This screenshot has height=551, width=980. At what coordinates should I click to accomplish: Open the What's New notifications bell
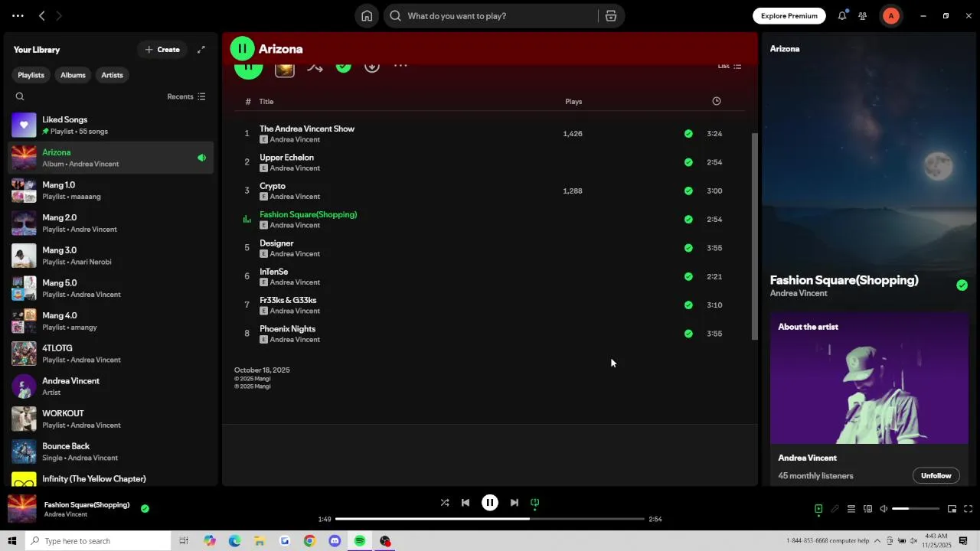(842, 16)
